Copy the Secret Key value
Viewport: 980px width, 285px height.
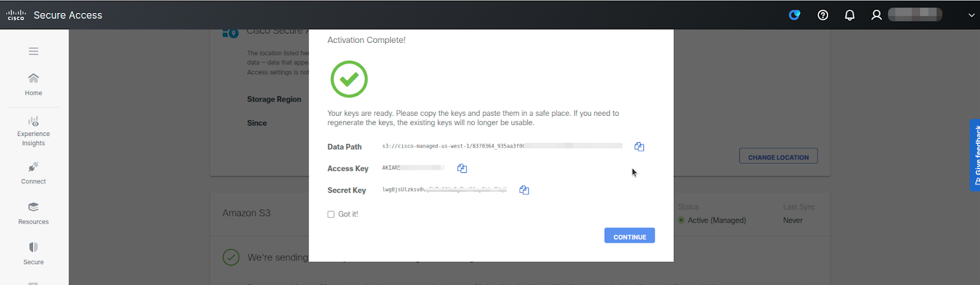(x=524, y=190)
